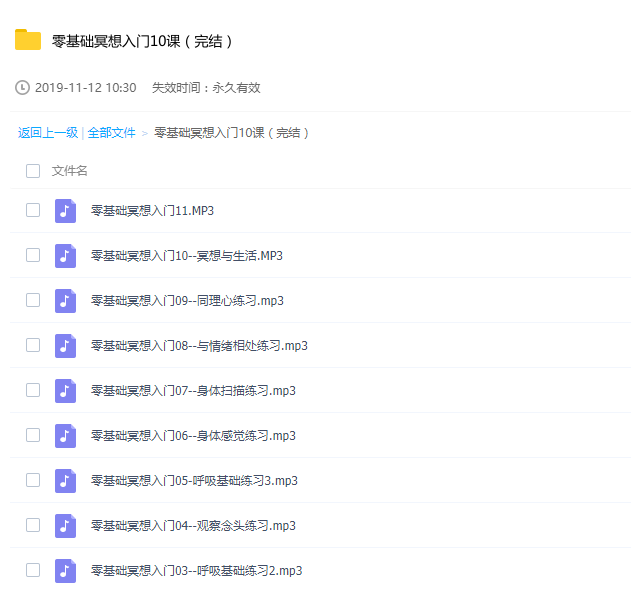Check the box for 09--同理心练习.mp3
631x590 pixels.
click(x=33, y=300)
